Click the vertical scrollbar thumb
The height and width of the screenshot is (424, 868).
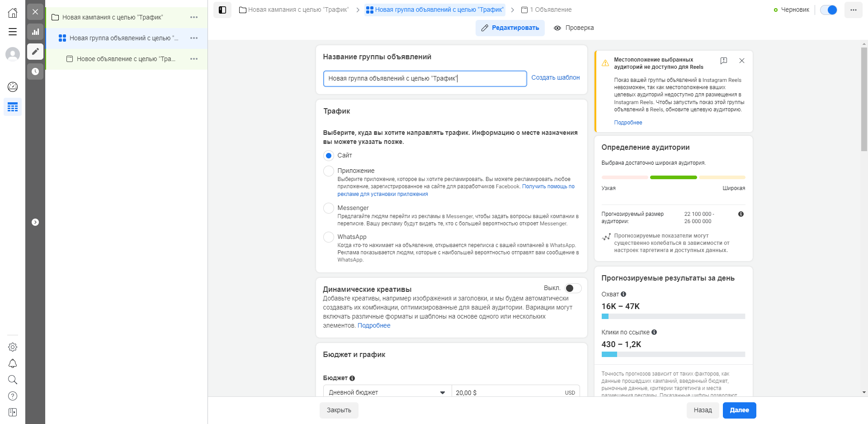[864, 100]
